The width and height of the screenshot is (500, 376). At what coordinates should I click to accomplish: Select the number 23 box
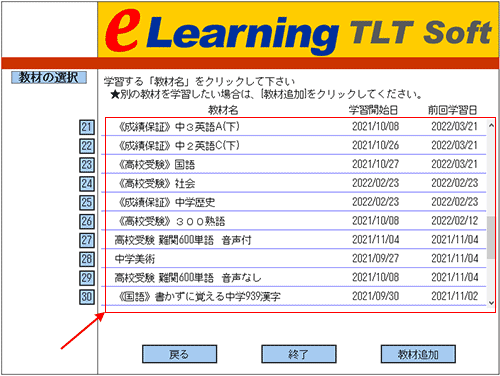(87, 165)
